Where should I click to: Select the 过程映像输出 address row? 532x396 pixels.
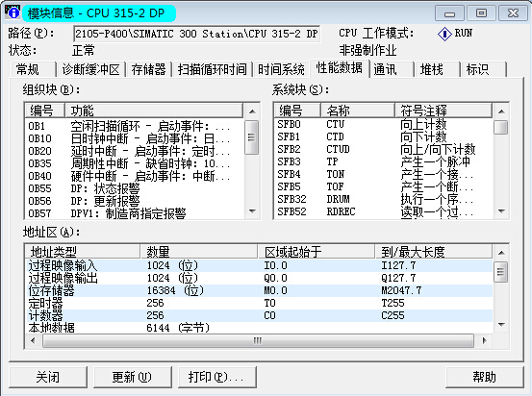(259, 278)
